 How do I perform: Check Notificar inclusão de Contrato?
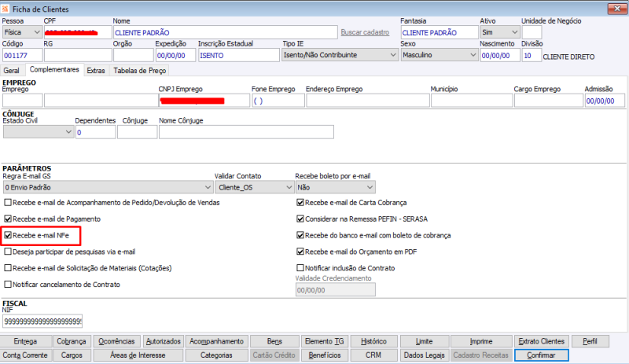pos(300,267)
